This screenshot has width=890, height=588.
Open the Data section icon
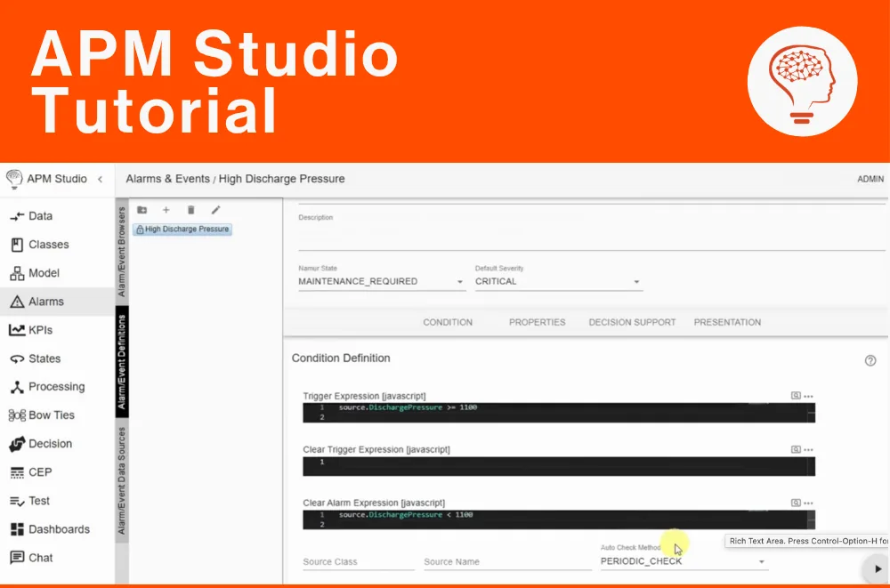point(17,216)
